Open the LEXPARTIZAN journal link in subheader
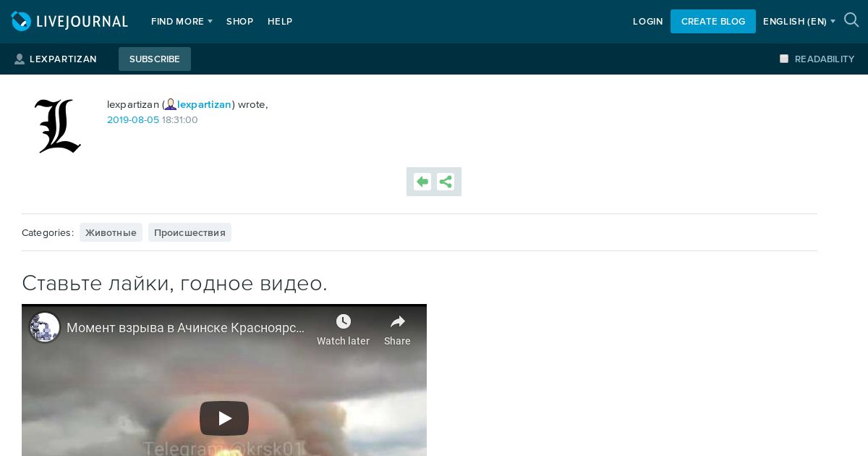The height and width of the screenshot is (456, 868). 63,59
